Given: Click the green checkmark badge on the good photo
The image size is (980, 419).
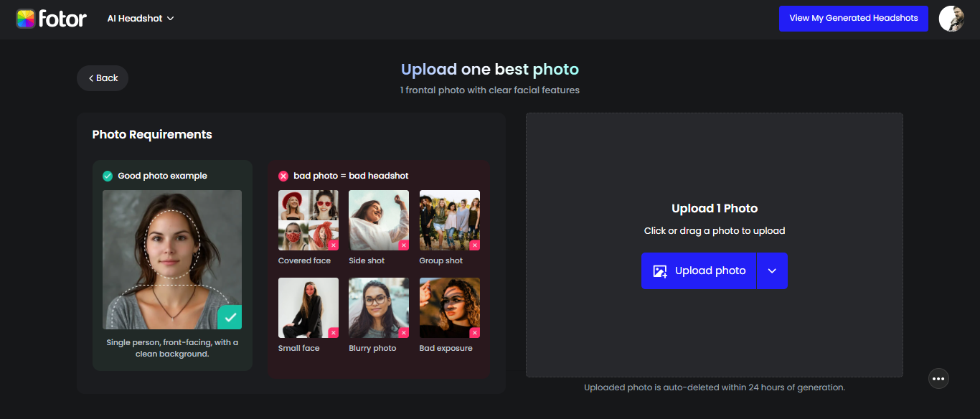Looking at the screenshot, I should tap(230, 316).
